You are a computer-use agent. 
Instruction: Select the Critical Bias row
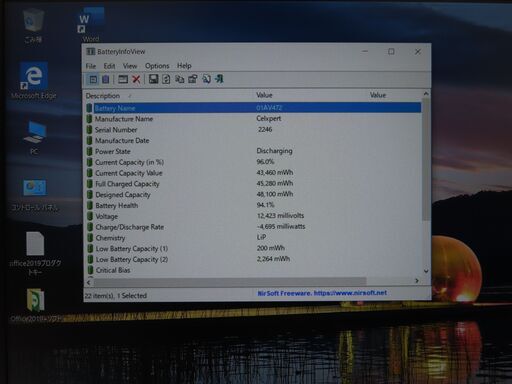[253, 270]
